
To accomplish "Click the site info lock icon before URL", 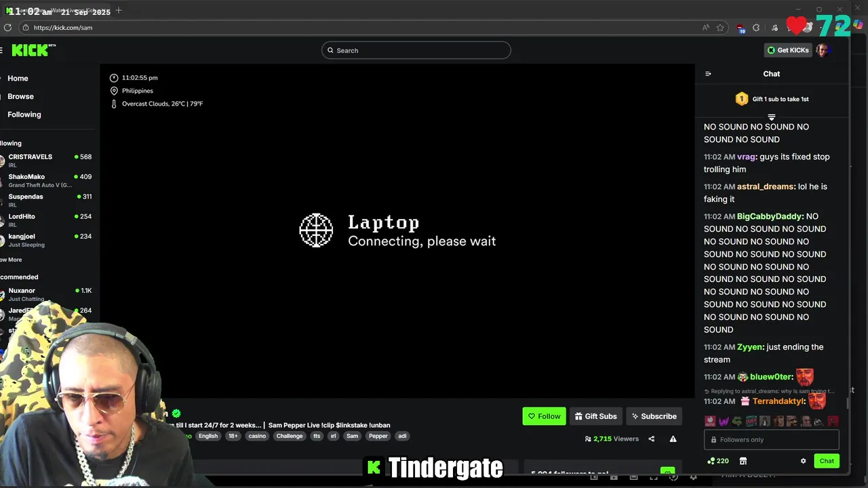I will (26, 28).
